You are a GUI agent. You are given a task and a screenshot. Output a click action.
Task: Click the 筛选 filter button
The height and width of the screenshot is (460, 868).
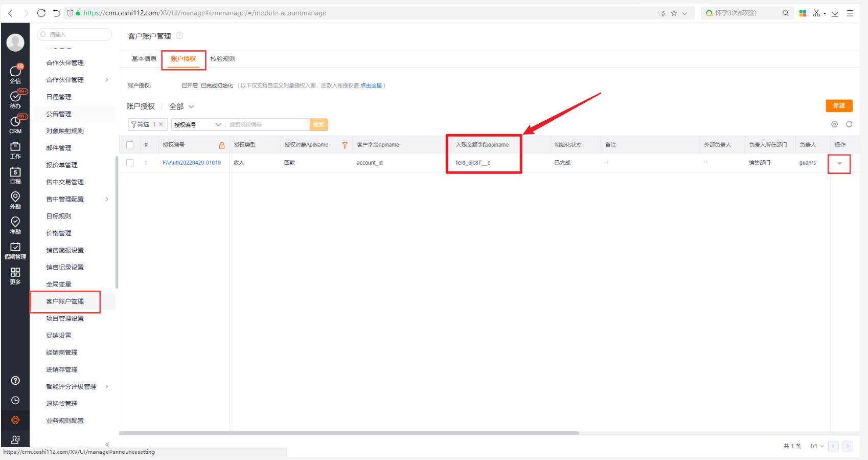coord(140,124)
